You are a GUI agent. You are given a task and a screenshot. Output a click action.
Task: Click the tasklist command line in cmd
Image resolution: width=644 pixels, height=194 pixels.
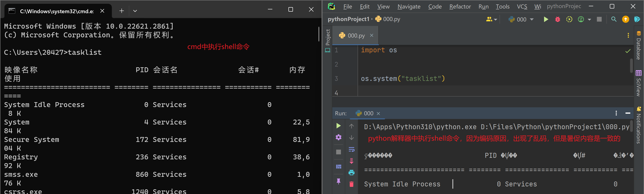53,53
